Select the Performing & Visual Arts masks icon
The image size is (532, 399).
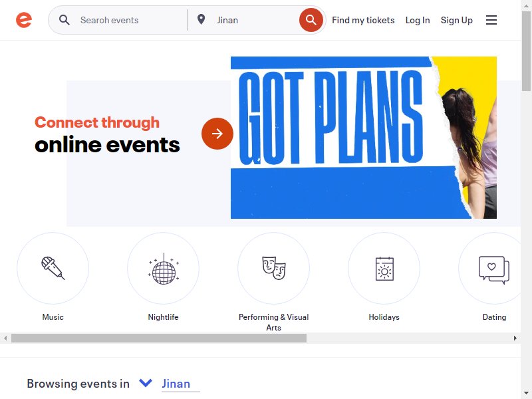pyautogui.click(x=273, y=268)
